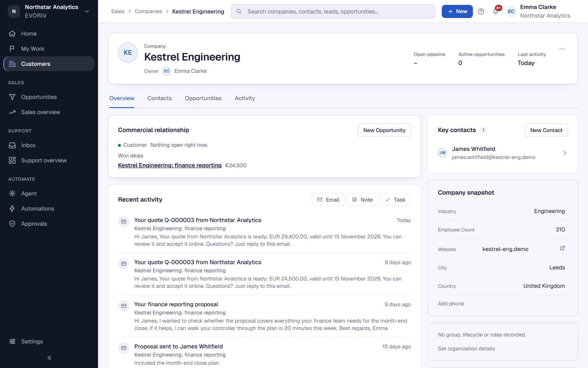Open Sales overview in the sidebar

tap(49, 112)
